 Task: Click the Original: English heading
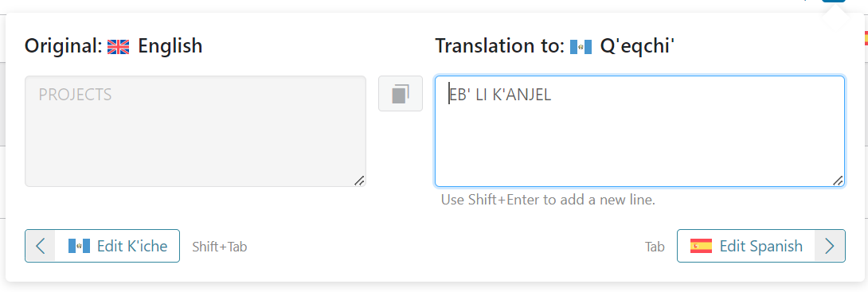(114, 46)
